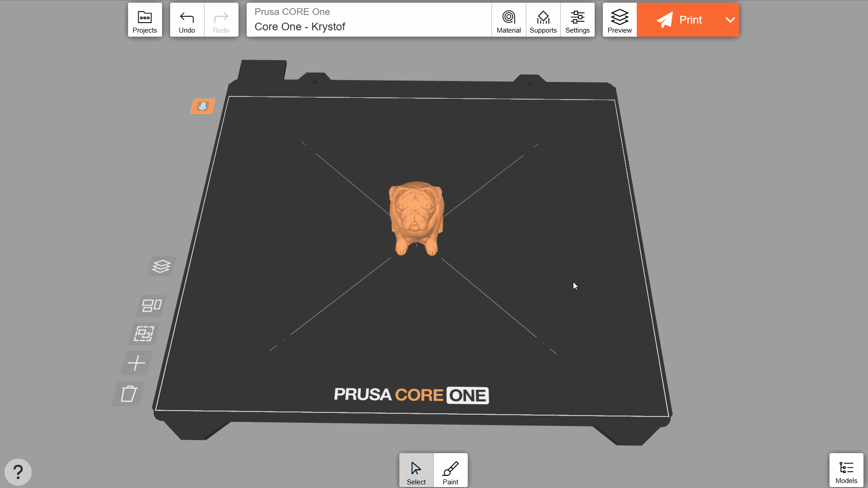This screenshot has width=868, height=488.
Task: Switch to Preview mode
Action: point(619,20)
